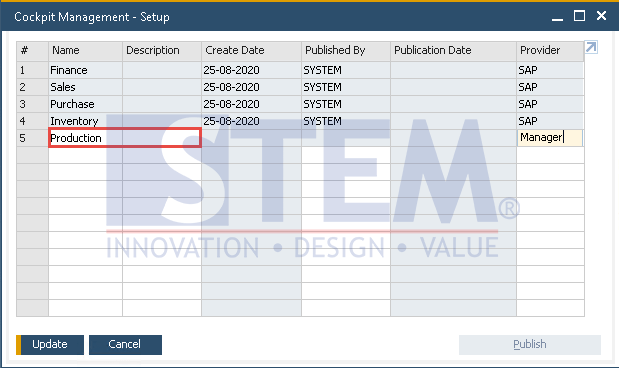This screenshot has height=368, width=619.
Task: Select row number 5 header
Action: coord(32,138)
